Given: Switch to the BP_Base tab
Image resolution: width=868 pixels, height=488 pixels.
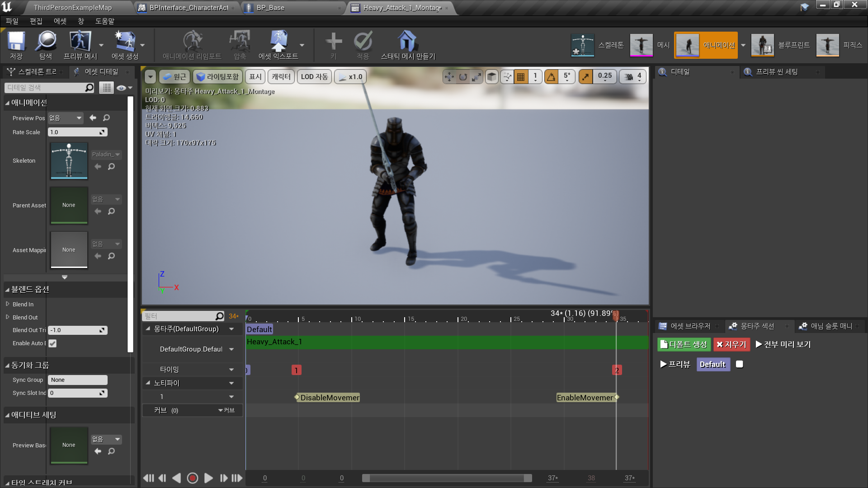Looking at the screenshot, I should 270,8.
